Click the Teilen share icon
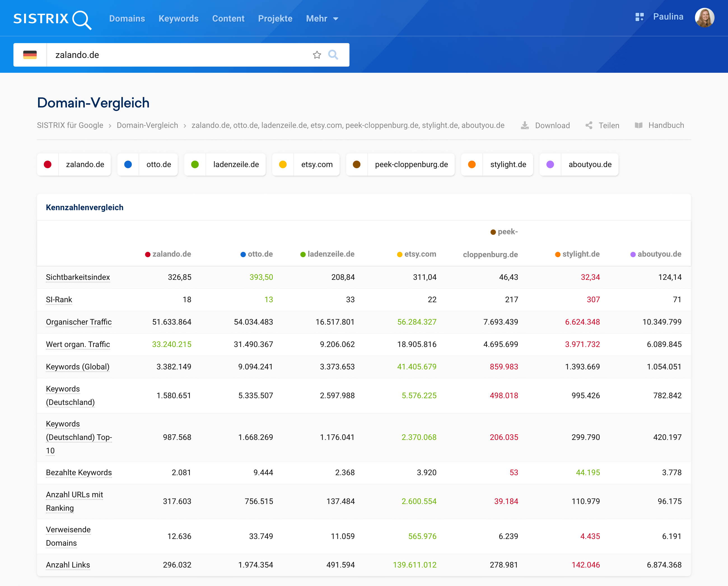This screenshot has height=586, width=728. coord(589,126)
